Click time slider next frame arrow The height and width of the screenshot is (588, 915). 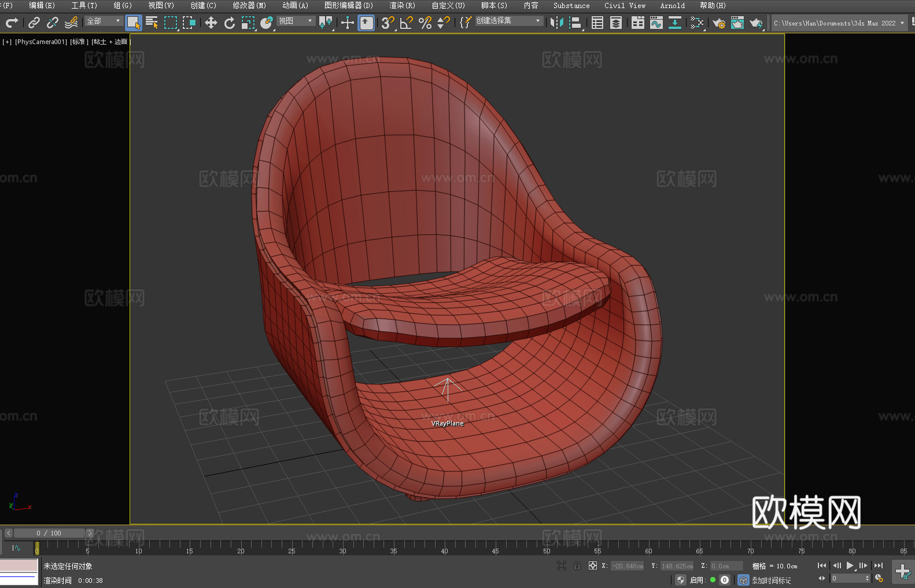[90, 533]
